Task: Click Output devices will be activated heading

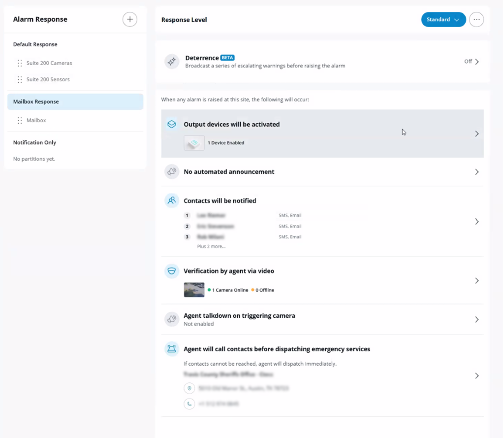Action: pyautogui.click(x=231, y=124)
